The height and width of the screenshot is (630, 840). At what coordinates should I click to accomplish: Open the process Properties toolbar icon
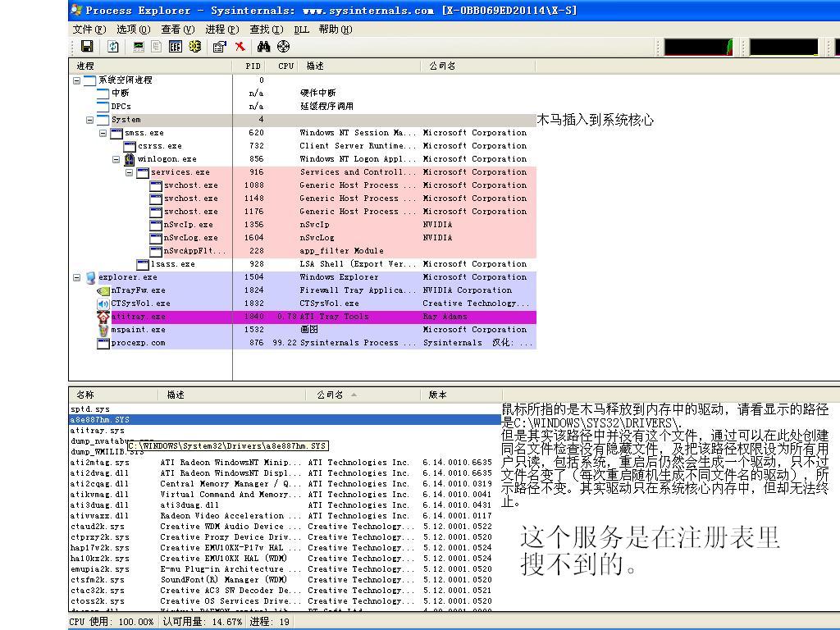click(x=219, y=47)
